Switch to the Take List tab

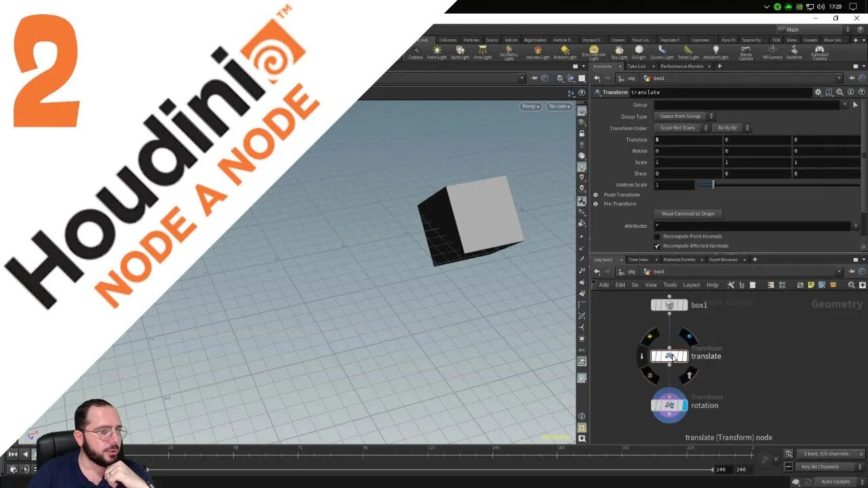click(x=636, y=66)
